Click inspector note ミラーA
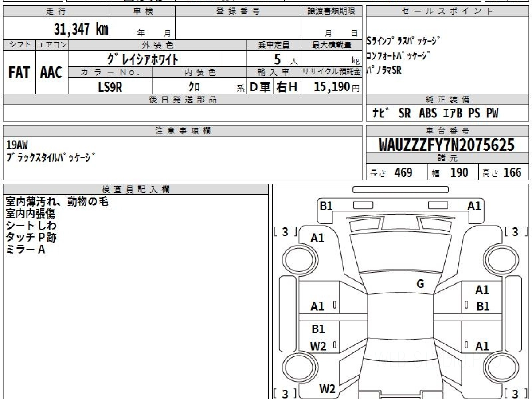 coord(25,250)
